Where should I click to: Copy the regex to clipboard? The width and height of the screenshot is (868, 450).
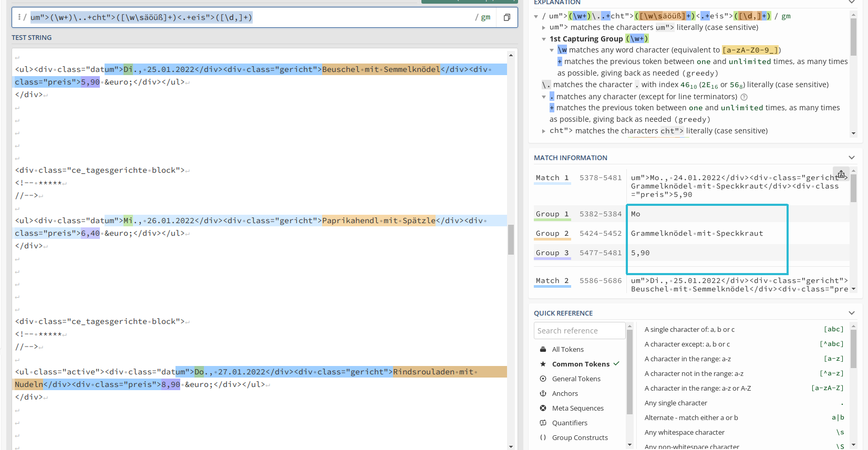tap(507, 17)
